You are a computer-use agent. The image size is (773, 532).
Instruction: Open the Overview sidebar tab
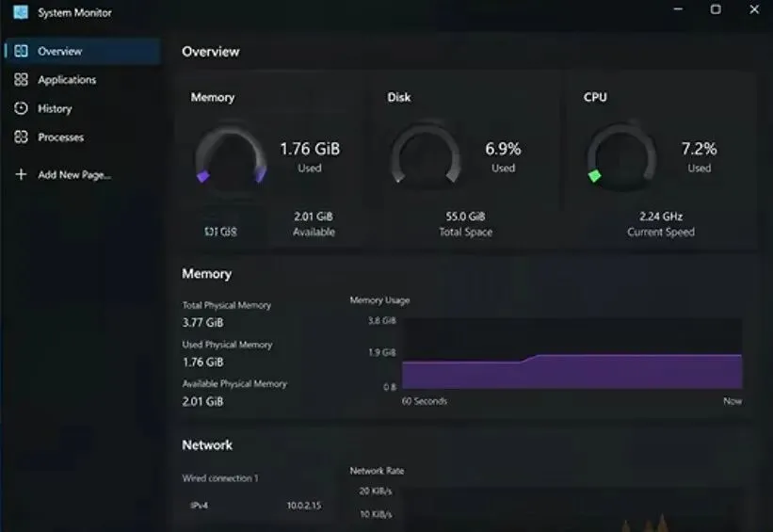click(x=82, y=51)
